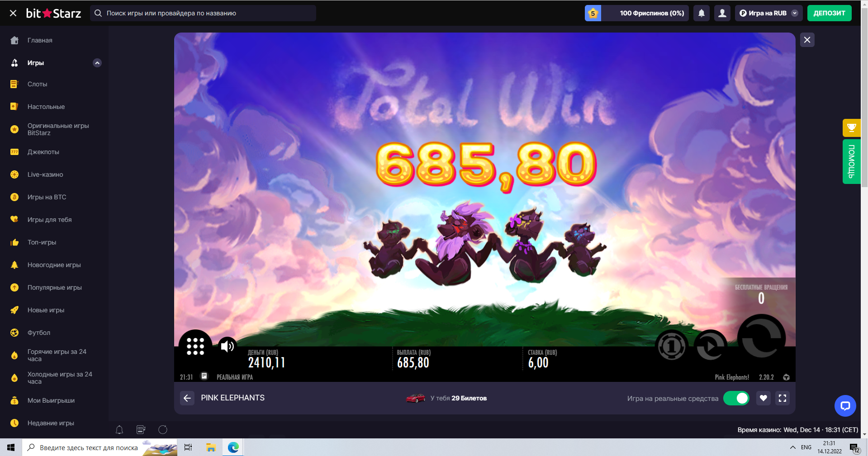Click the Холодные игры droplet icon
This screenshot has height=456, width=868.
pos(14,378)
